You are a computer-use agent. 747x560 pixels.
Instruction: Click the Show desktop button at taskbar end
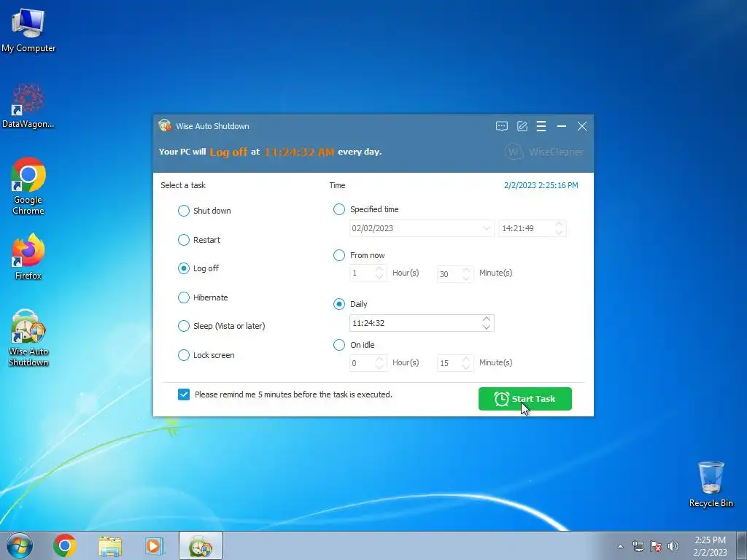742,545
